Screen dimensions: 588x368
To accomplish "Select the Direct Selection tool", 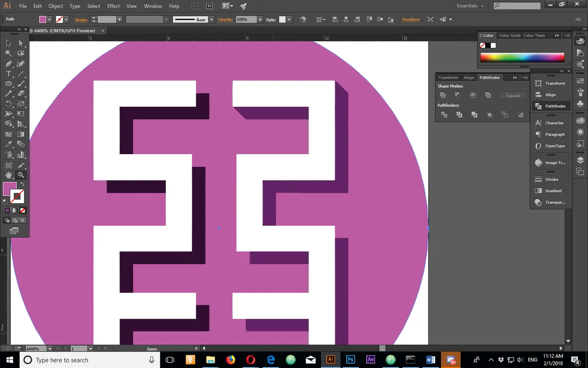I will click(21, 43).
